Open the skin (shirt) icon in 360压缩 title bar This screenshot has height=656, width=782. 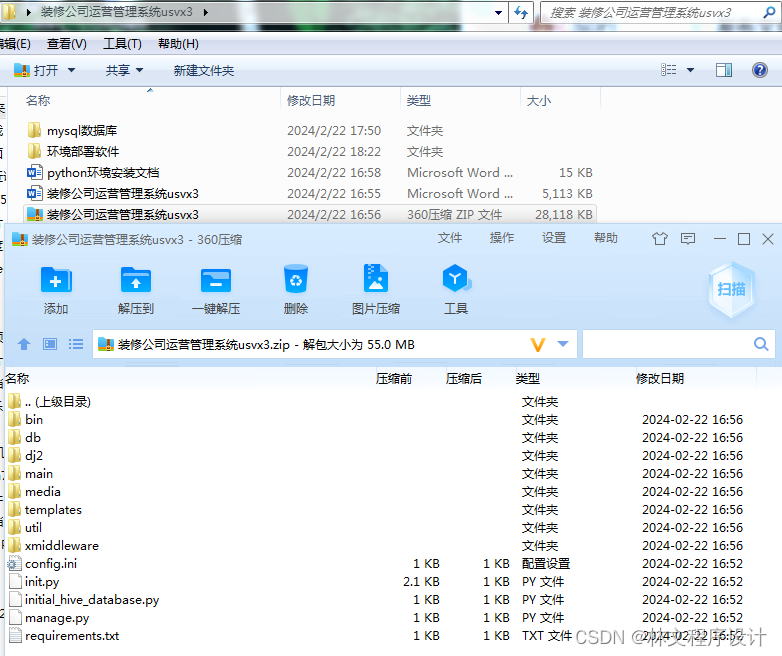click(660, 239)
